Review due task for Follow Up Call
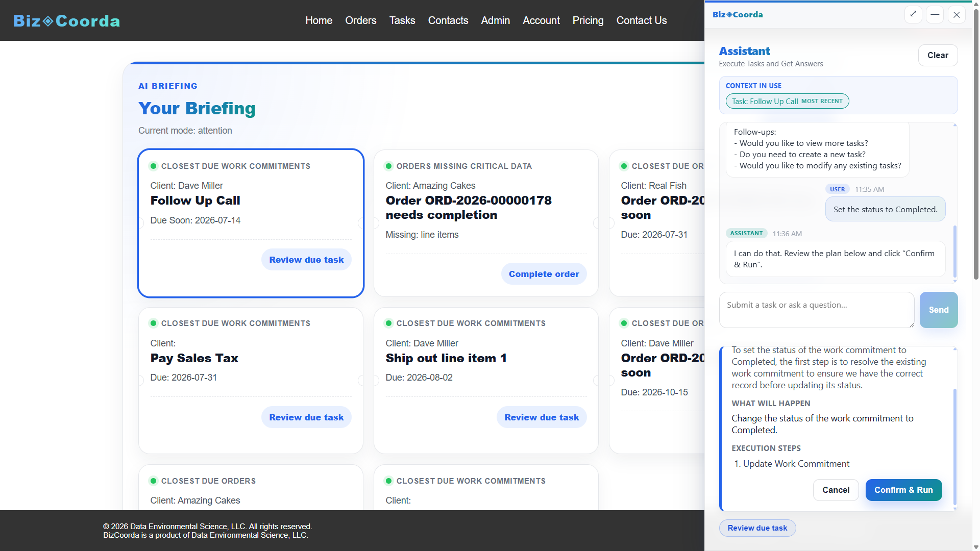The image size is (980, 551). [x=306, y=260]
